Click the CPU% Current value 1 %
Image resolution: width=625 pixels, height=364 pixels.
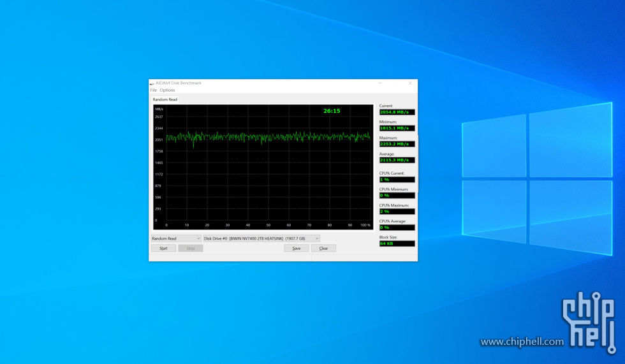click(397, 180)
